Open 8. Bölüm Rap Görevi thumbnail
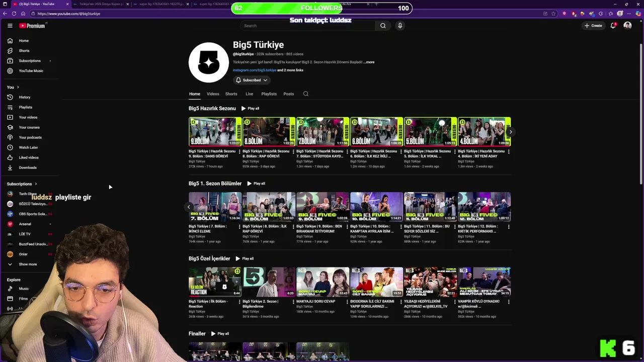The width and height of the screenshot is (644, 362). click(269, 132)
